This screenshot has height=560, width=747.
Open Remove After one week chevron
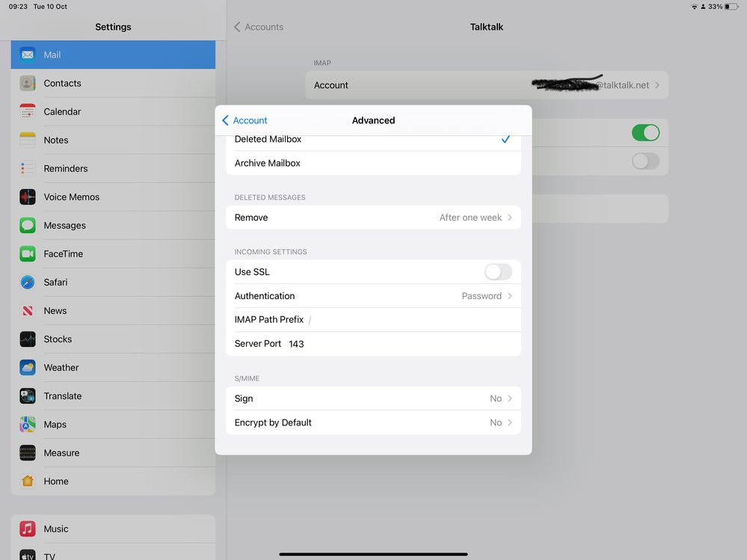pos(510,218)
